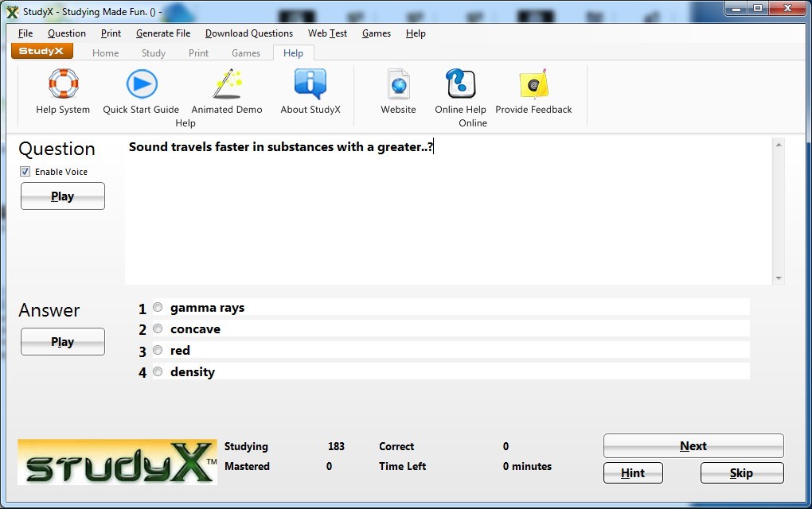Select the Help ribbon tab
This screenshot has height=509, width=812.
click(x=293, y=52)
